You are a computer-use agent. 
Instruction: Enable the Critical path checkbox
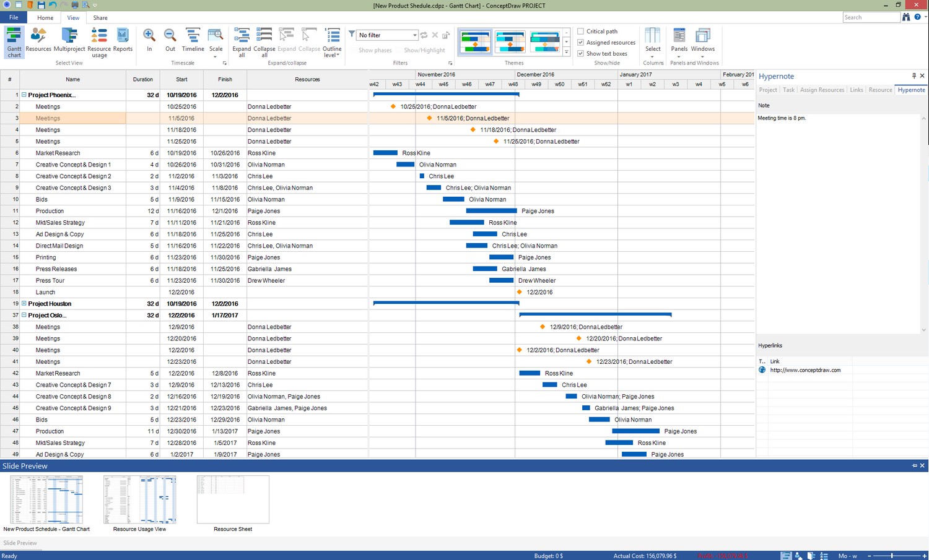click(580, 31)
